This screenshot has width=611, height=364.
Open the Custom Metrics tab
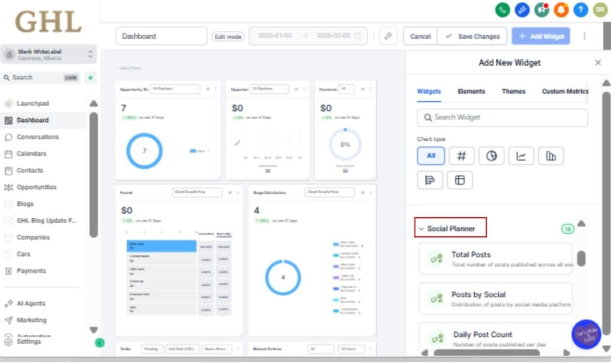564,91
